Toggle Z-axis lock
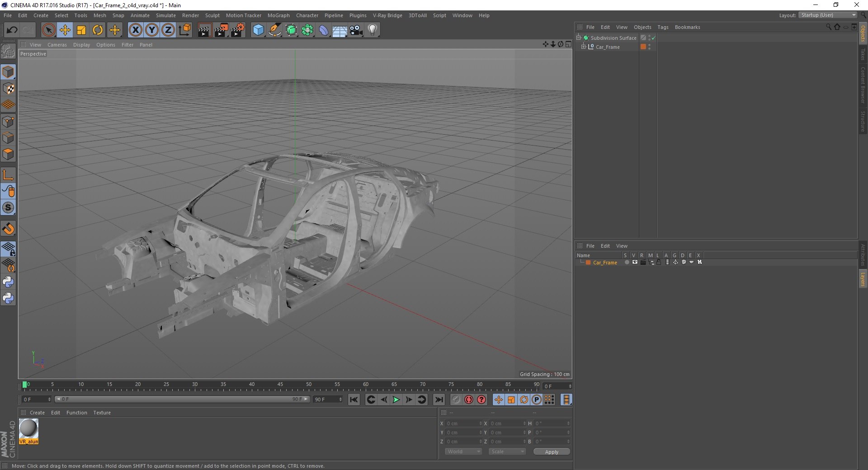The width and height of the screenshot is (868, 470). tap(168, 30)
